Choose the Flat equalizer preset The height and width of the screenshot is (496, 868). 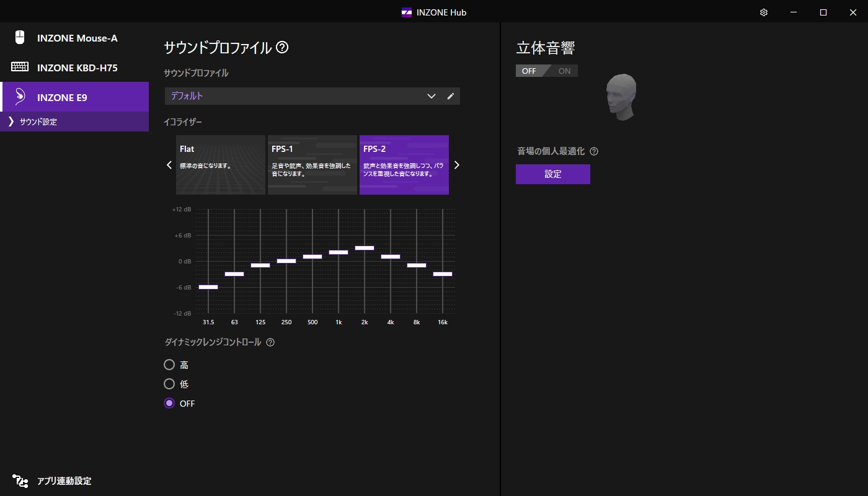(221, 165)
